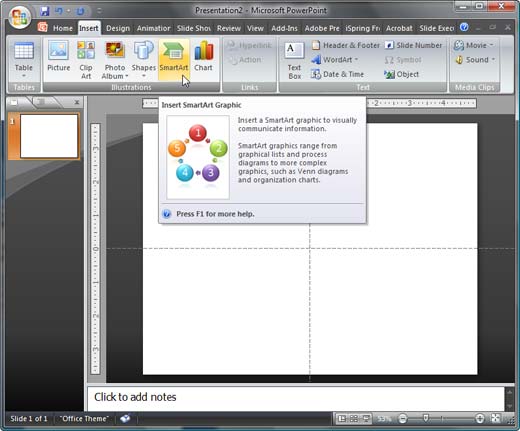This screenshot has height=431, width=520.
Task: Click the tooltip help icon
Action: click(x=167, y=214)
